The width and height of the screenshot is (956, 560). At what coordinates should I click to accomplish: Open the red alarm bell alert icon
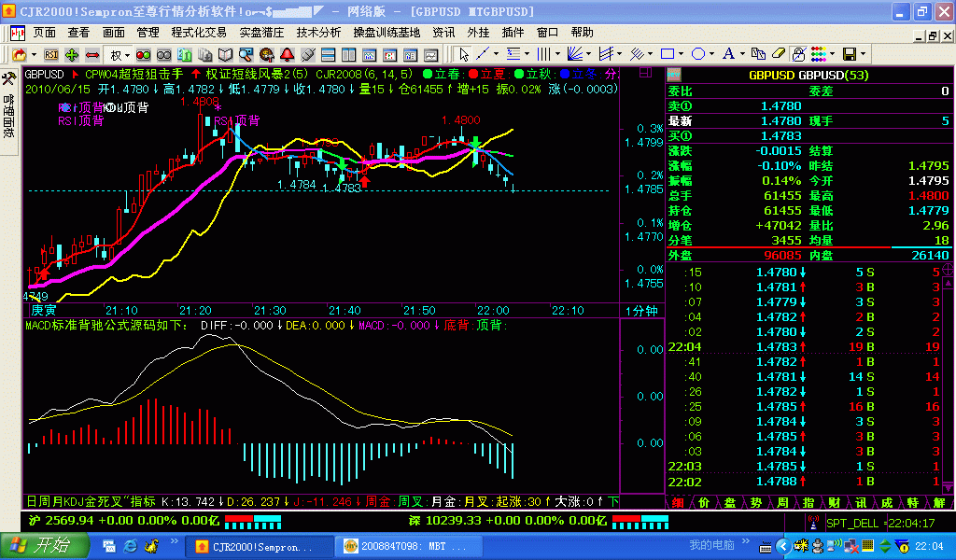pyautogui.click(x=288, y=55)
